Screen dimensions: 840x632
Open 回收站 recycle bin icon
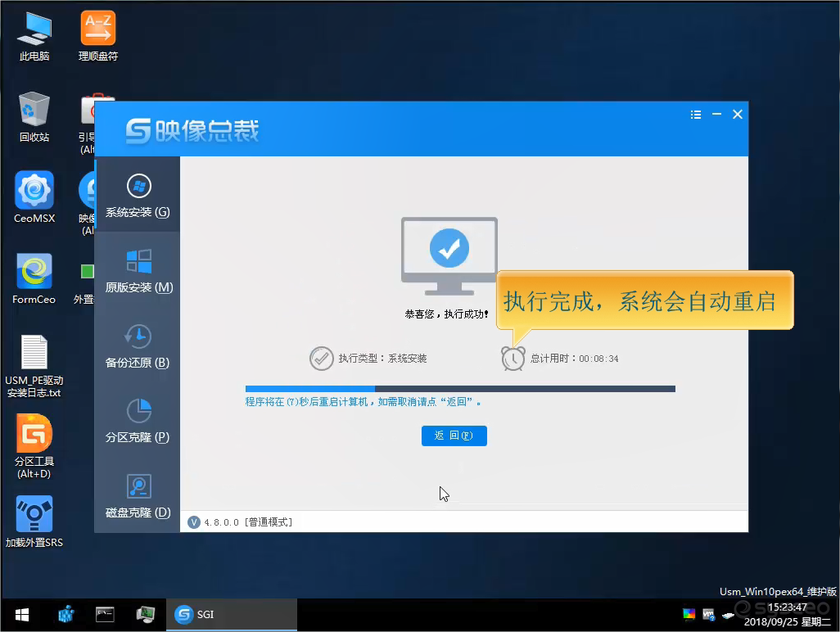[34, 117]
